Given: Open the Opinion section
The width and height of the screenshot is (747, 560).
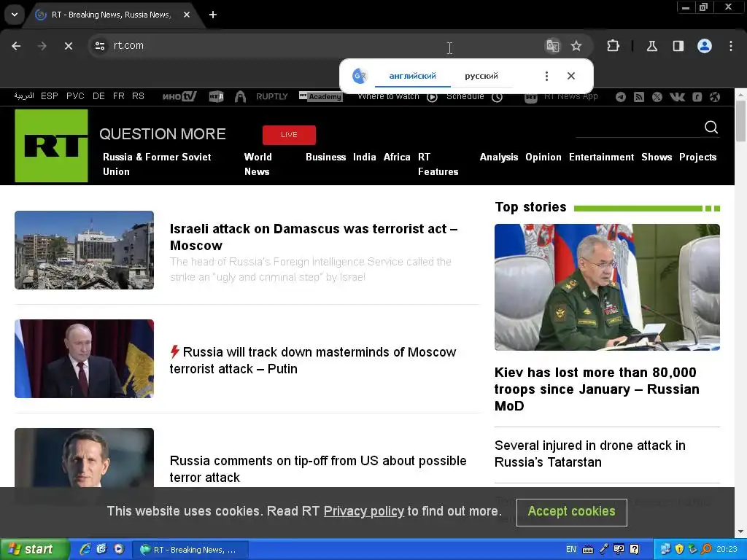Looking at the screenshot, I should tap(543, 157).
